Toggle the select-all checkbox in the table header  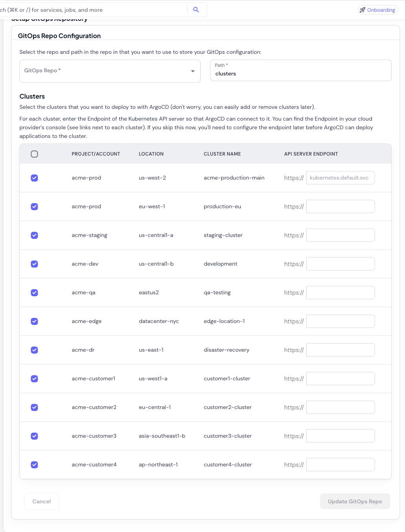point(34,154)
